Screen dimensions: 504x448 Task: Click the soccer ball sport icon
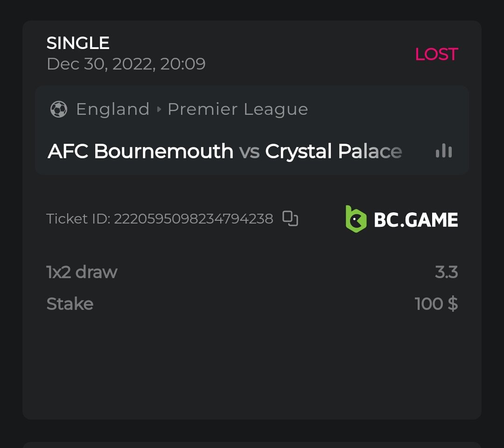click(59, 110)
